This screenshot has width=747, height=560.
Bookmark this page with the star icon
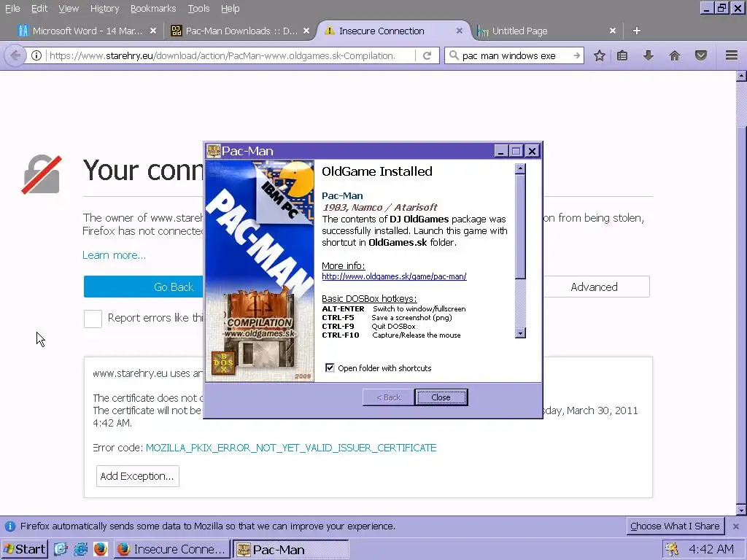coord(600,55)
